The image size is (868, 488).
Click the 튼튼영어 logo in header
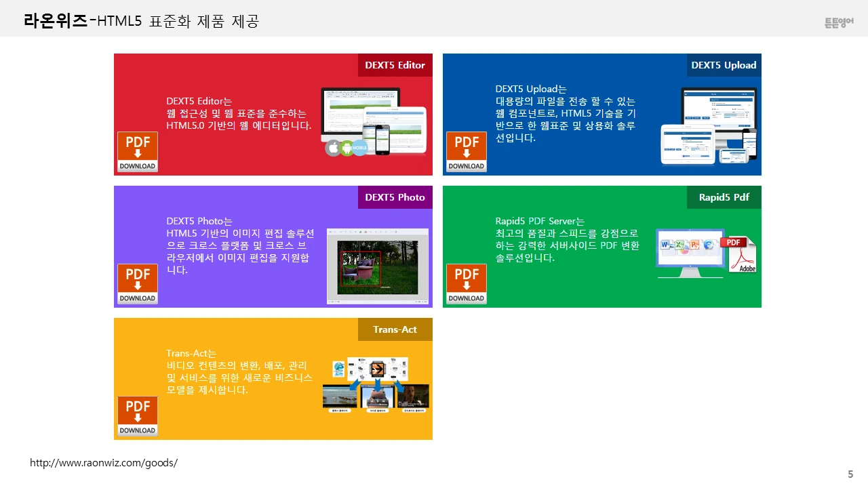point(839,22)
